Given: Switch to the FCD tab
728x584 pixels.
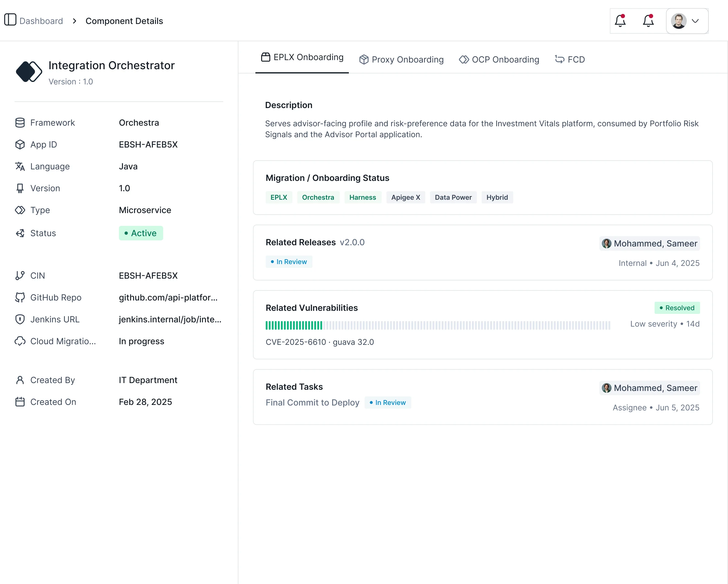Looking at the screenshot, I should (x=570, y=59).
